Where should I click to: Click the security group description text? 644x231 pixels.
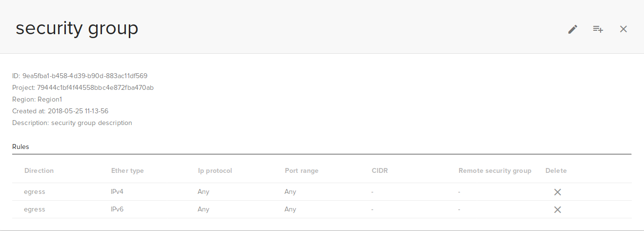(x=72, y=123)
